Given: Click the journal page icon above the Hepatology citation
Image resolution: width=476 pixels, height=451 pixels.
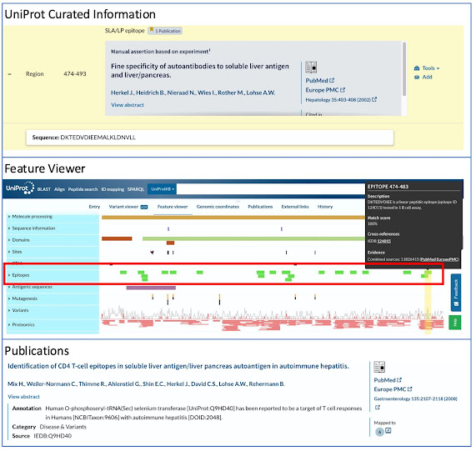Looking at the screenshot, I should (x=311, y=68).
